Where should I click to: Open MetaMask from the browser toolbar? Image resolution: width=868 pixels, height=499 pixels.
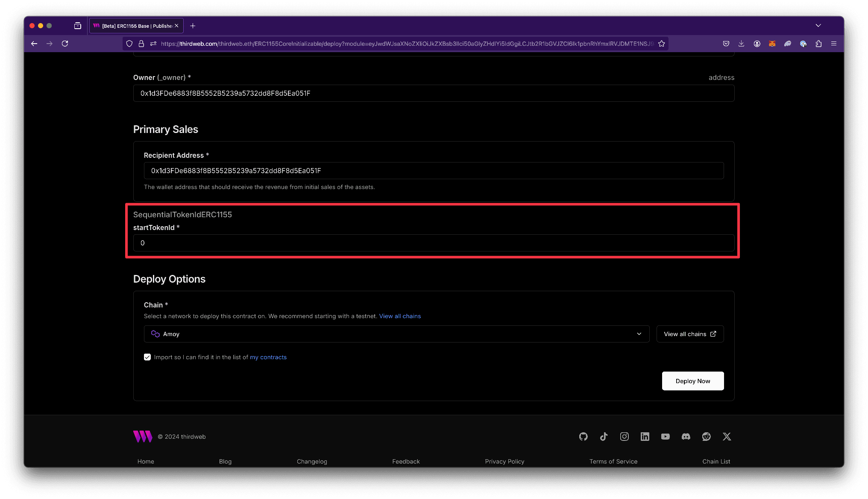coord(772,43)
